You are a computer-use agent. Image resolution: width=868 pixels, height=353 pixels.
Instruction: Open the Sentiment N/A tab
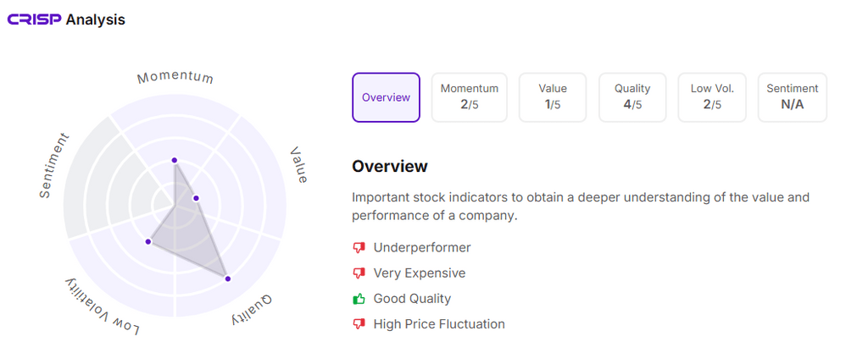point(792,97)
